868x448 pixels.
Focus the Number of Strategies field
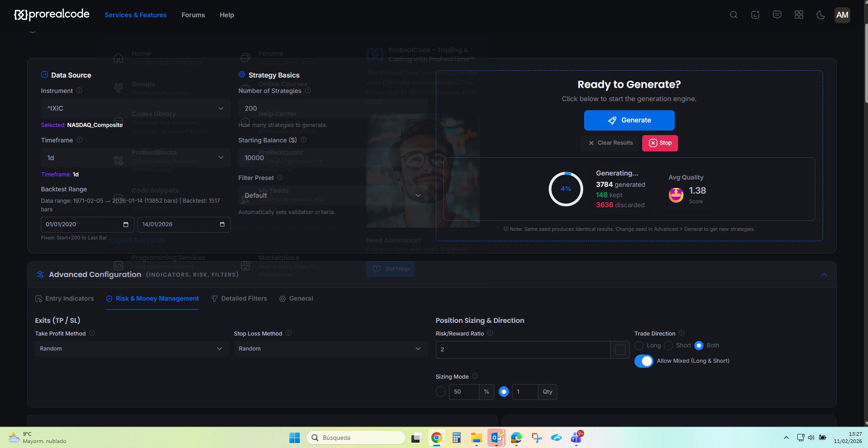coord(333,108)
